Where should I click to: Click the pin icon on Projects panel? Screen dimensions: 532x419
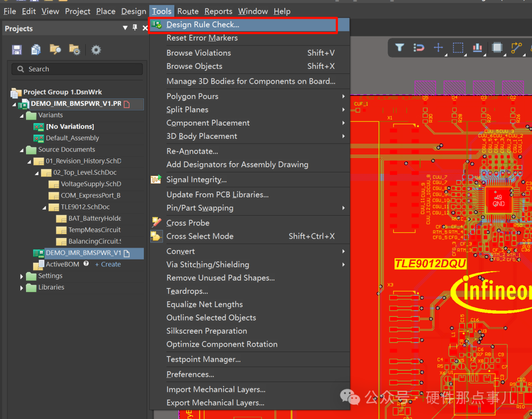pos(135,28)
